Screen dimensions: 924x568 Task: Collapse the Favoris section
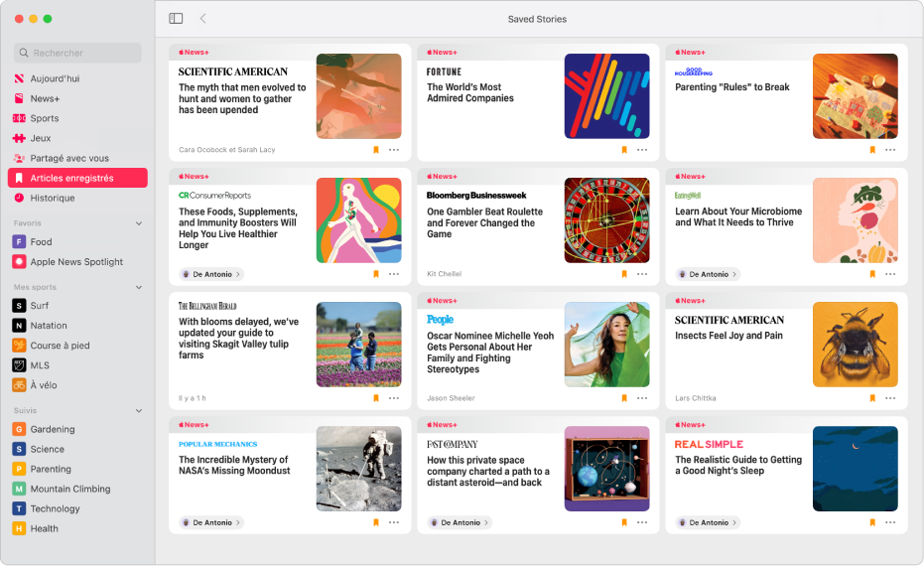click(139, 223)
